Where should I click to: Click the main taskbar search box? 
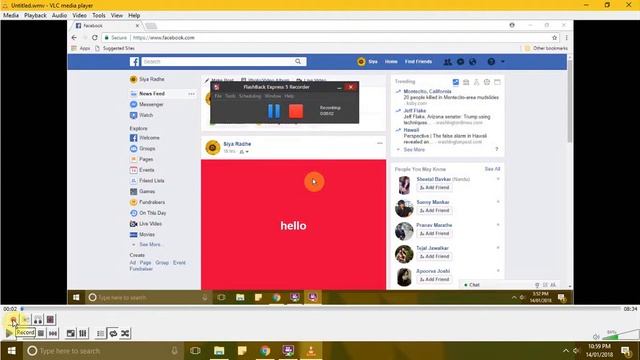click(103, 351)
